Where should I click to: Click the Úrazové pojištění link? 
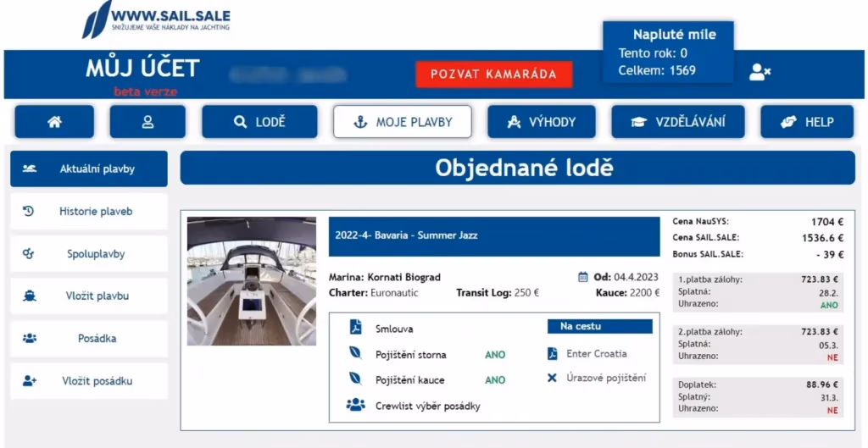click(606, 379)
